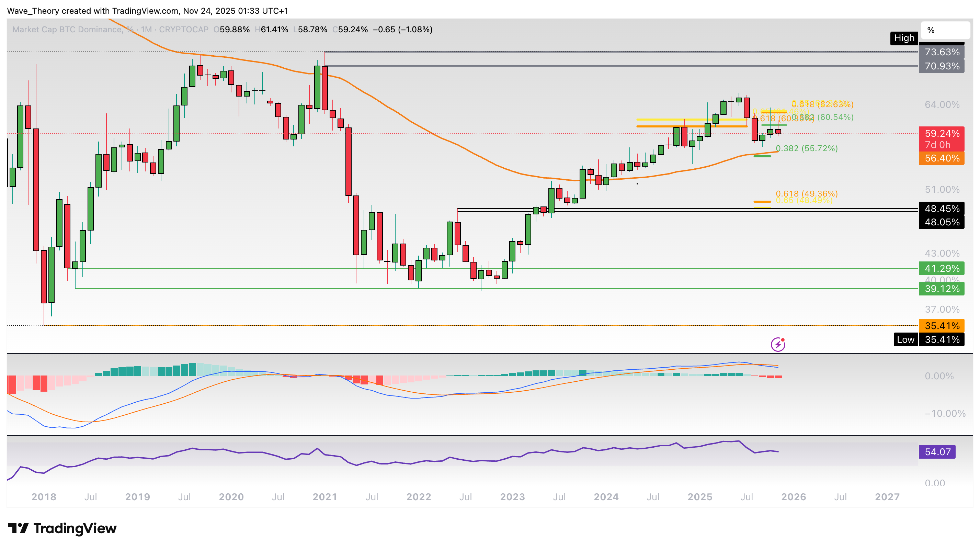Click the red 59.24% last-price label
The image size is (980, 549).
click(942, 133)
